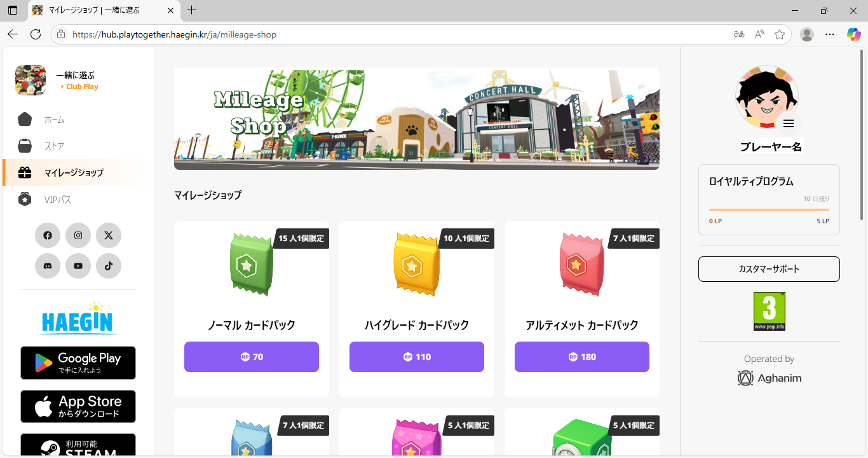This screenshot has height=458, width=868.
Task: Click the address bar URL field
Action: (x=381, y=34)
